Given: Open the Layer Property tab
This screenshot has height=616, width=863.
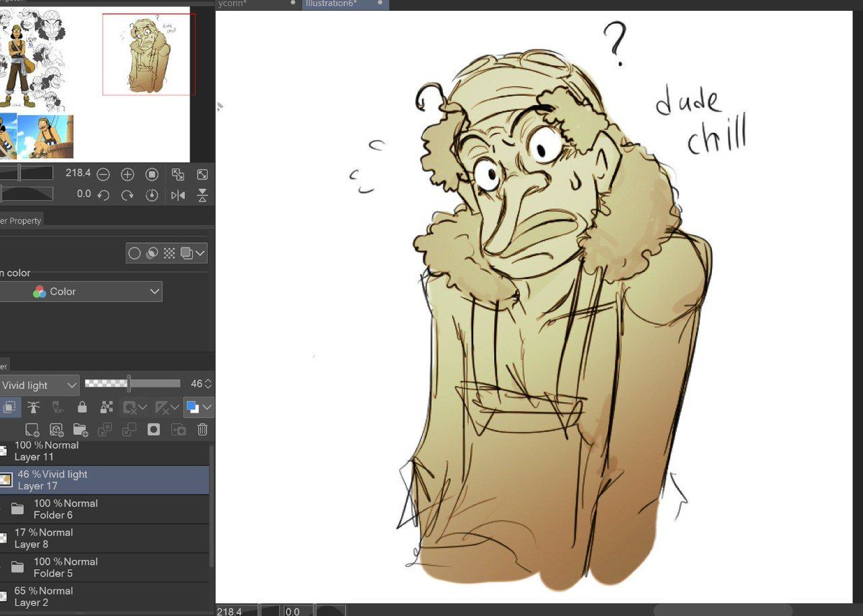Looking at the screenshot, I should 22,220.
